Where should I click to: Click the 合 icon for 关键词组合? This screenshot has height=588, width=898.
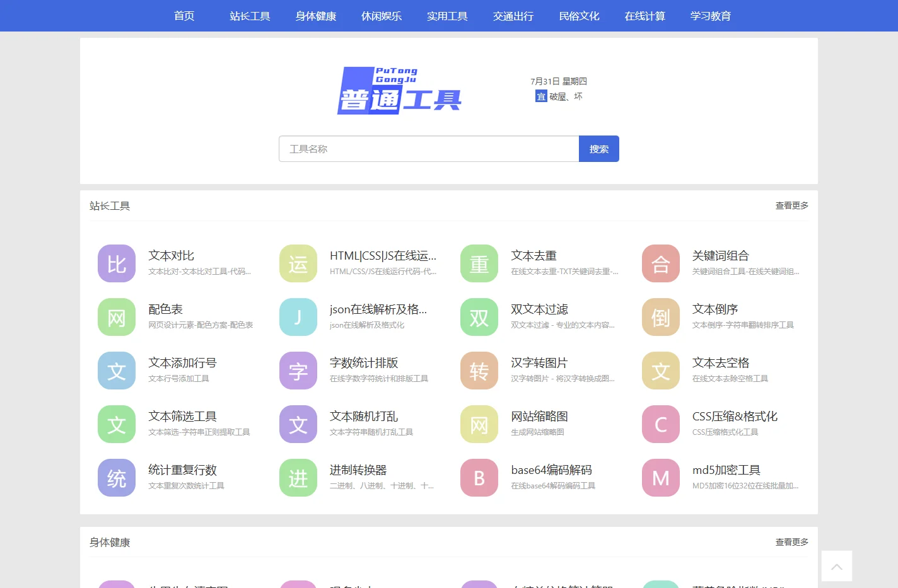coord(661,263)
